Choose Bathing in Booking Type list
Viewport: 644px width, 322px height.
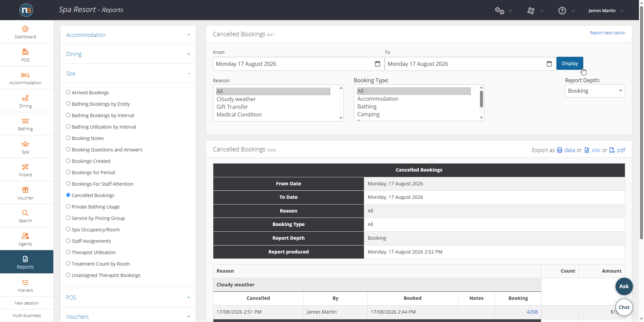click(x=414, y=106)
